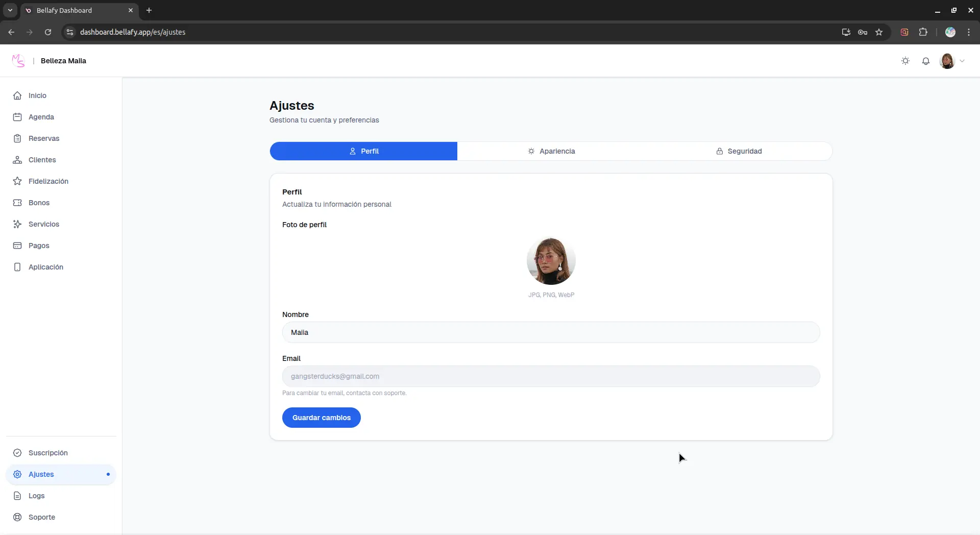Click inside the Nombre input field
This screenshot has width=980, height=535.
[551, 332]
